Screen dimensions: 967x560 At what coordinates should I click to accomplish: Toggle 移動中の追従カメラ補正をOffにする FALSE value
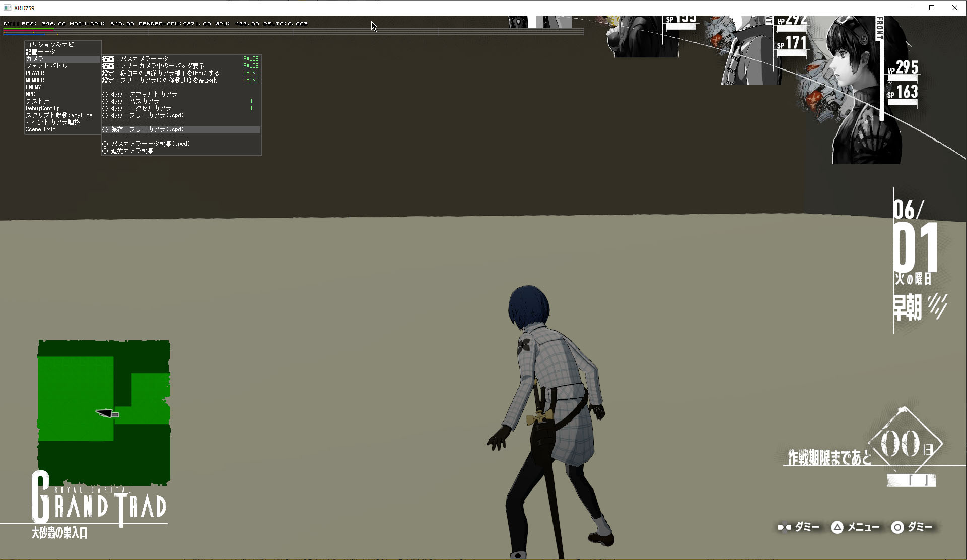click(251, 73)
